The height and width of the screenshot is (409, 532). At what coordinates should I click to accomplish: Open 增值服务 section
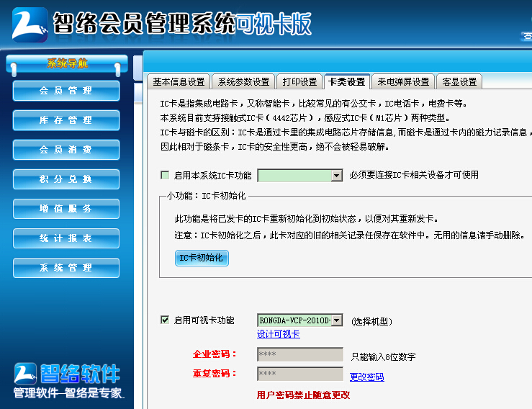[66, 209]
